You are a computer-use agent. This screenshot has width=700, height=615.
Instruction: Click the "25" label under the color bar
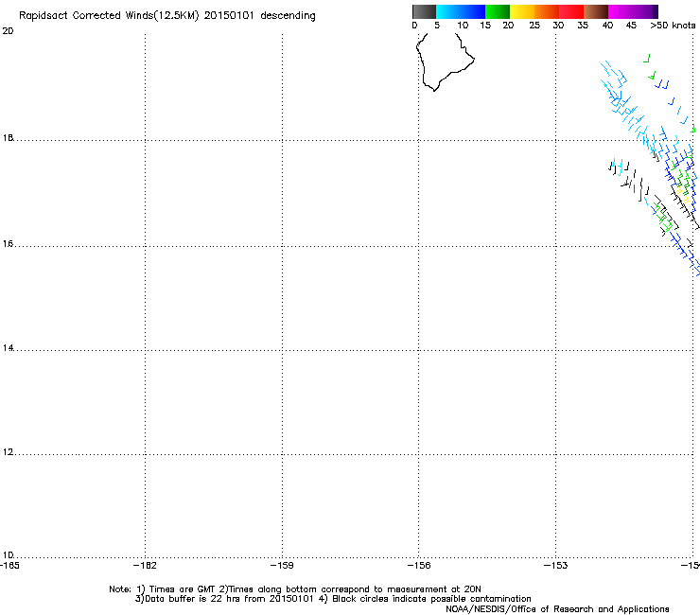click(x=534, y=26)
